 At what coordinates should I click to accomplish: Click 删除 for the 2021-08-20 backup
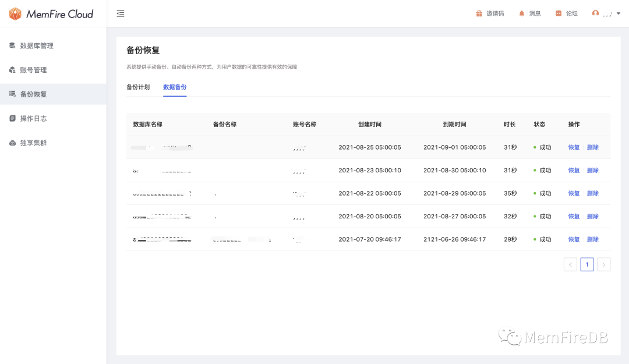593,216
